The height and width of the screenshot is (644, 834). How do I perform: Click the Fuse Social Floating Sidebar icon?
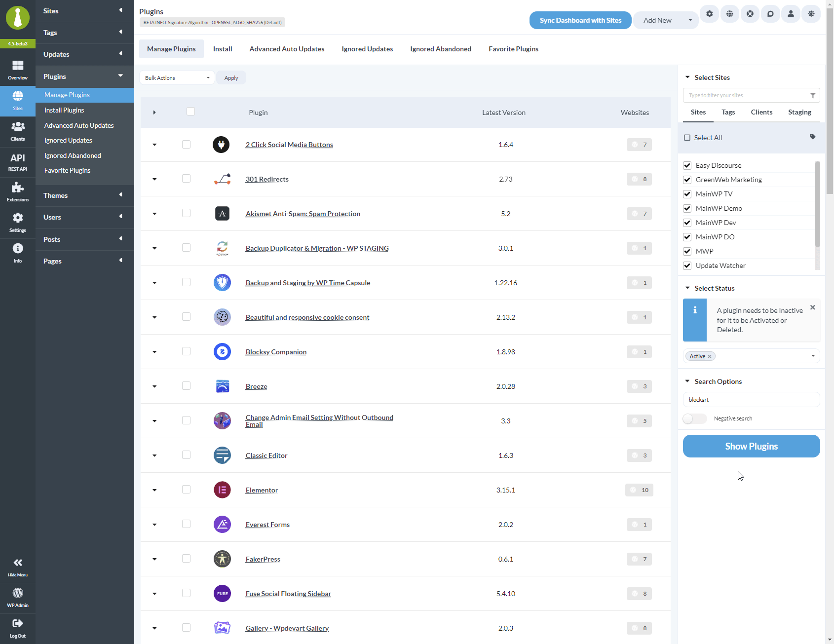pyautogui.click(x=222, y=594)
